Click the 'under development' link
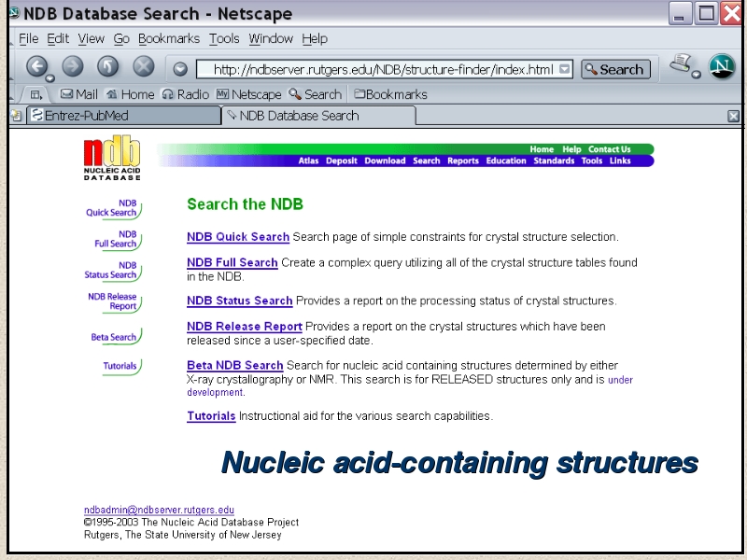747x560 pixels. pyautogui.click(x=621, y=380)
